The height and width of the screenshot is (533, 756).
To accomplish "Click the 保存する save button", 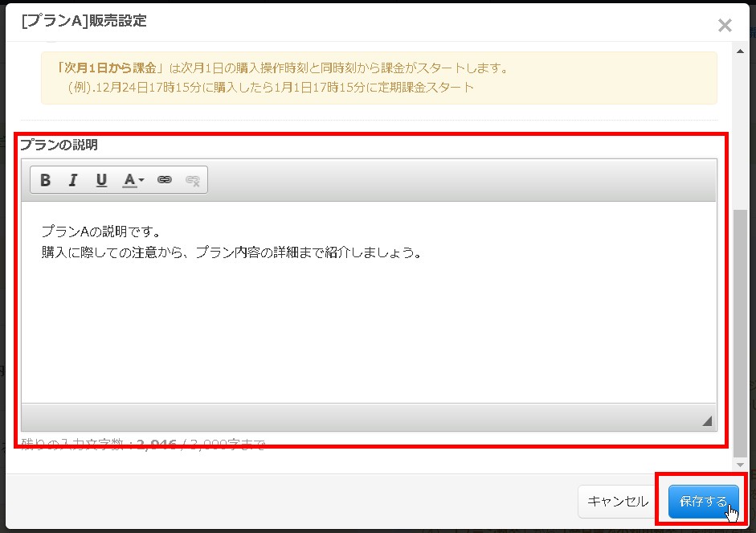I will [702, 501].
